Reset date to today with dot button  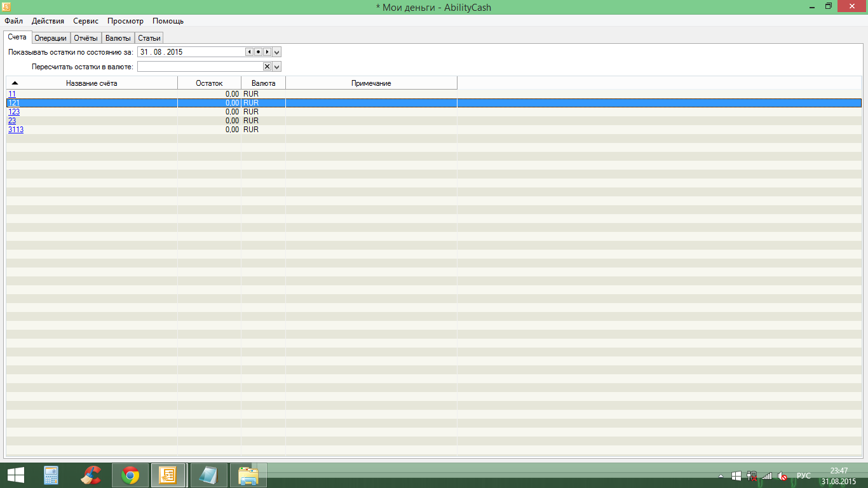click(x=258, y=52)
